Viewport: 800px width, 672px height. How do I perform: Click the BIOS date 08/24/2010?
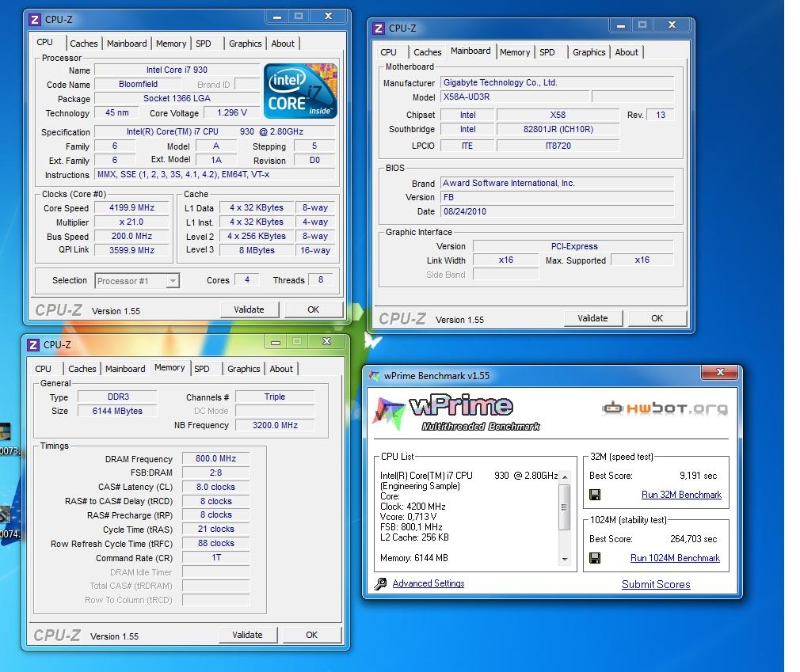coord(557,211)
